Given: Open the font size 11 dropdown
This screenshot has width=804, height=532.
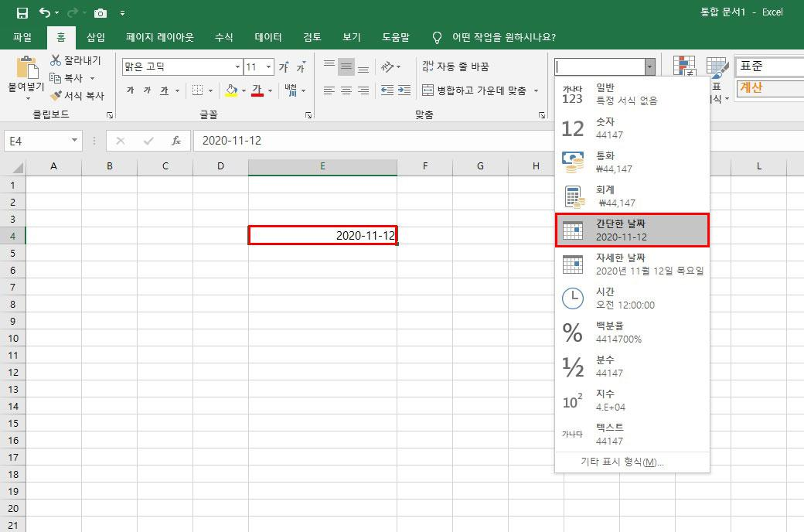Looking at the screenshot, I should pos(268,66).
